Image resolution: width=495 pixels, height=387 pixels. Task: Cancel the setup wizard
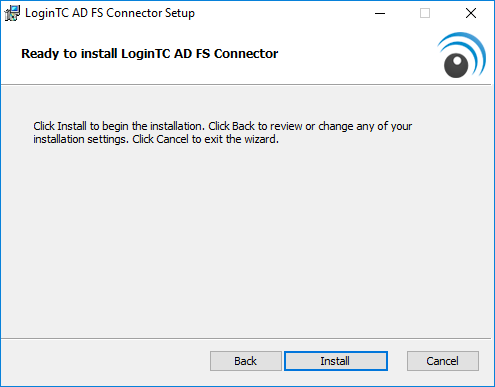pos(443,361)
